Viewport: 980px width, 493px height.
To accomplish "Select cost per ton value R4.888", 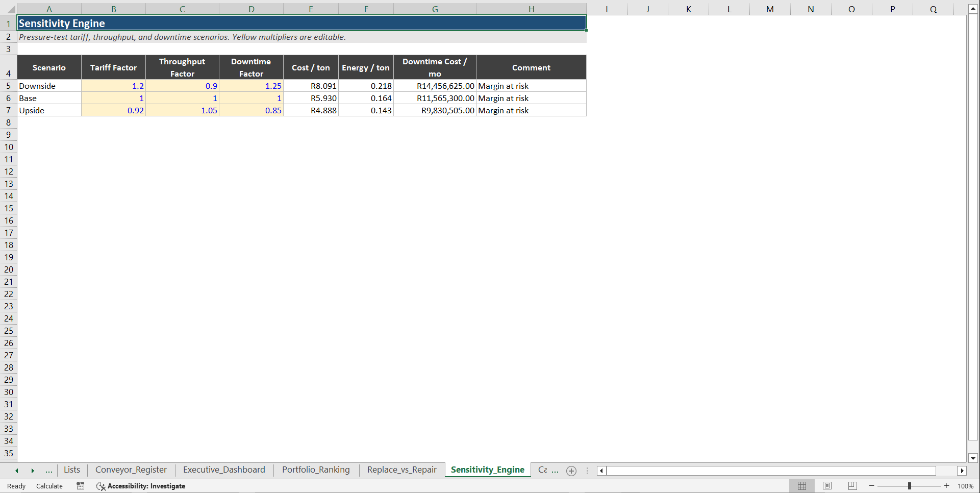I will (311, 110).
